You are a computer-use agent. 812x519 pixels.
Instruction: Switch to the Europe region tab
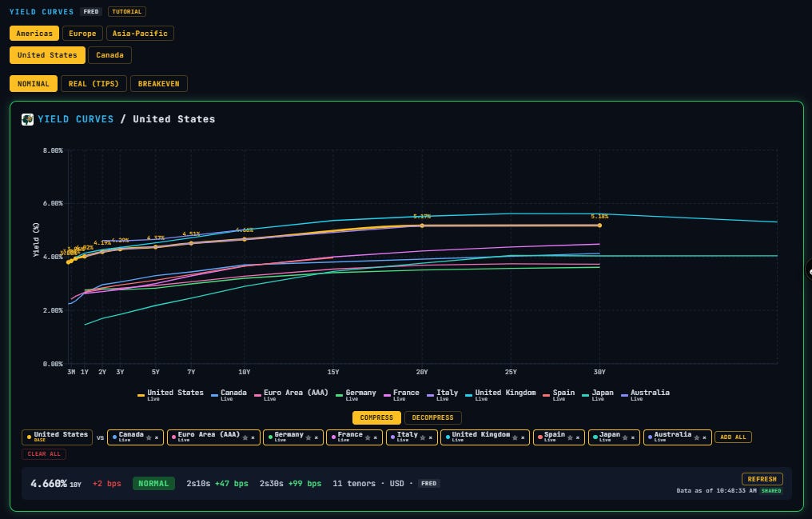(82, 33)
